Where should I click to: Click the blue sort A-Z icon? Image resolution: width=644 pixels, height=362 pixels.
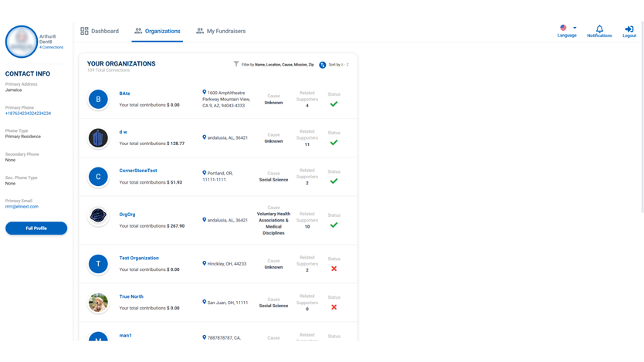pos(323,65)
